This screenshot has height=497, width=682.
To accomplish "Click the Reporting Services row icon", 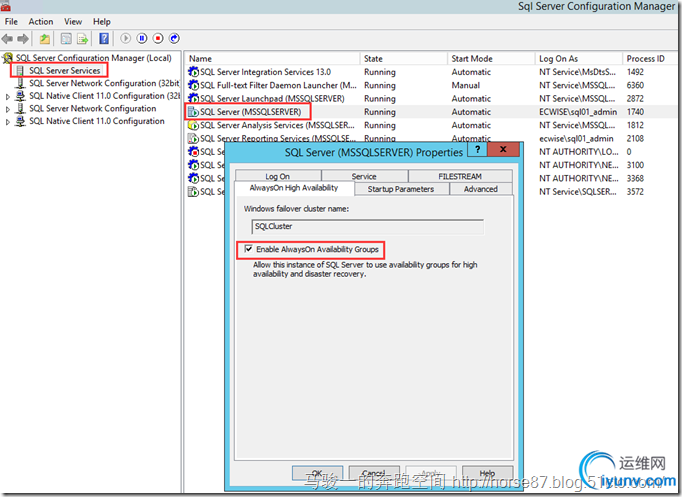I will tap(193, 139).
